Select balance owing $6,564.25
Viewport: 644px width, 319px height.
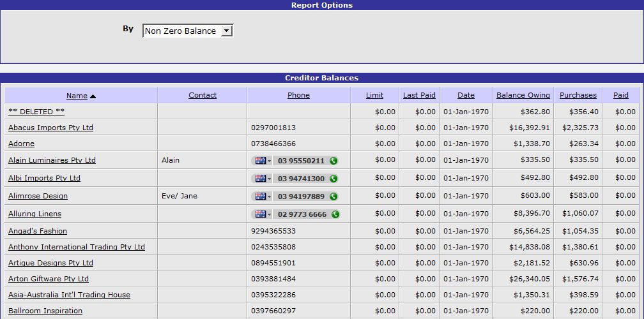[532, 231]
